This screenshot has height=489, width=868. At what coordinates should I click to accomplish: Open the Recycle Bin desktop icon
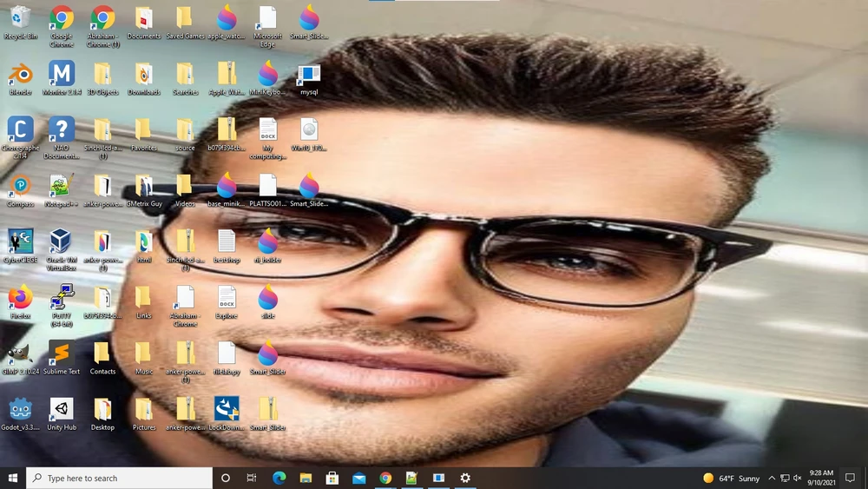(x=21, y=23)
